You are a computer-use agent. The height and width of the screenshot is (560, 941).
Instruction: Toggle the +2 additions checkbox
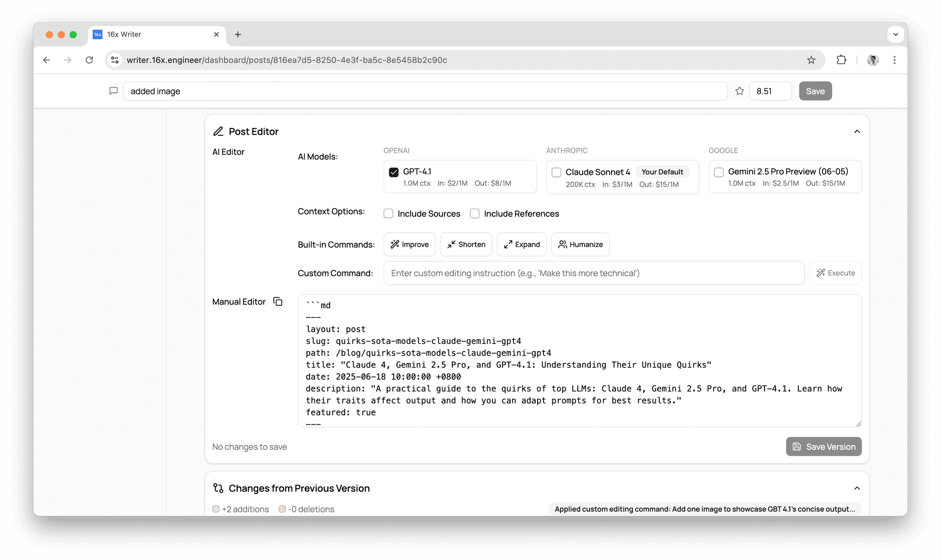tap(216, 509)
